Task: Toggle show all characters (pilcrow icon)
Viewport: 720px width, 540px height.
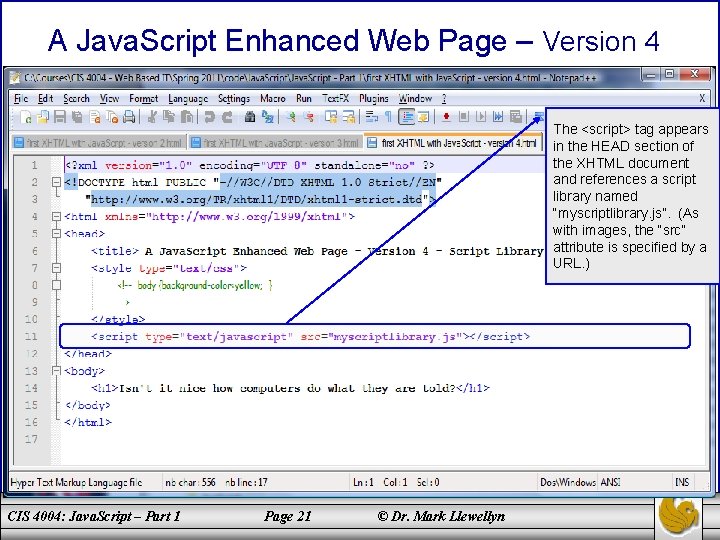Action: pos(388,117)
